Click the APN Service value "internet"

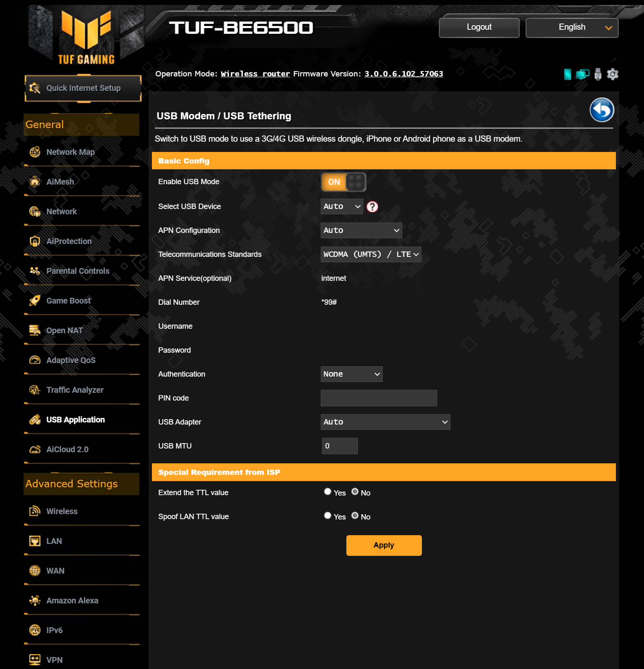point(334,278)
